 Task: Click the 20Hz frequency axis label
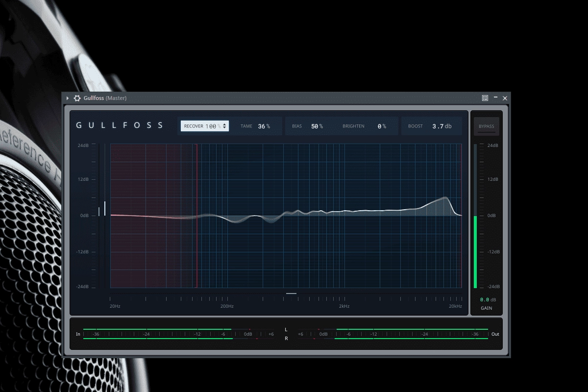tap(115, 306)
